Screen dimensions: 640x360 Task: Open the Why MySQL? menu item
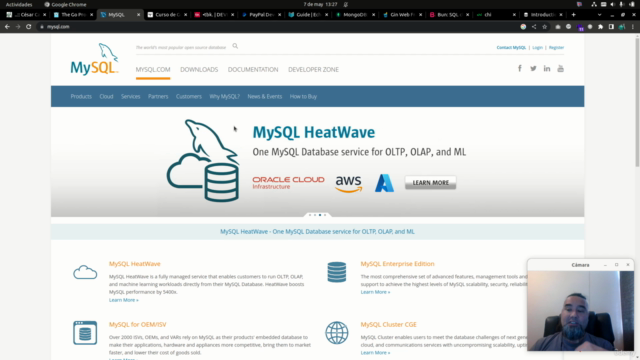224,96
